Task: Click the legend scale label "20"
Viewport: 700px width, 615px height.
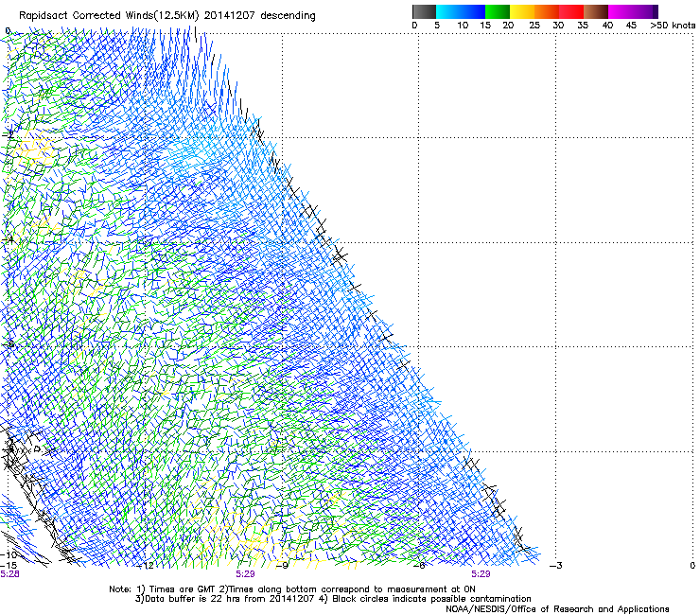Action: click(x=508, y=26)
